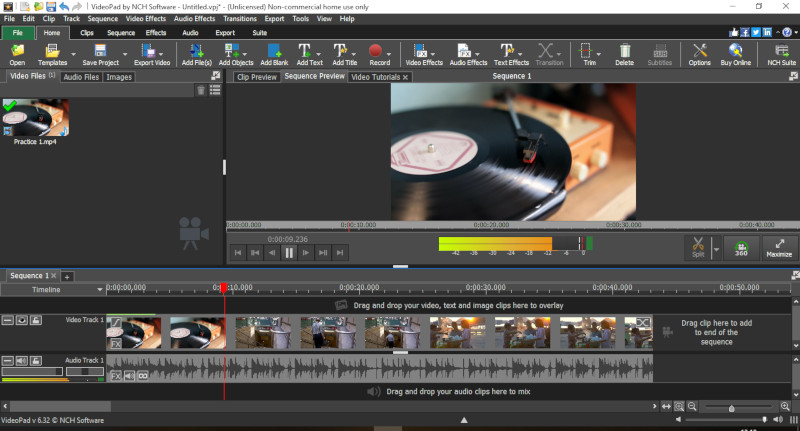Open the Transitions menu
The image size is (800, 431).
coord(240,19)
